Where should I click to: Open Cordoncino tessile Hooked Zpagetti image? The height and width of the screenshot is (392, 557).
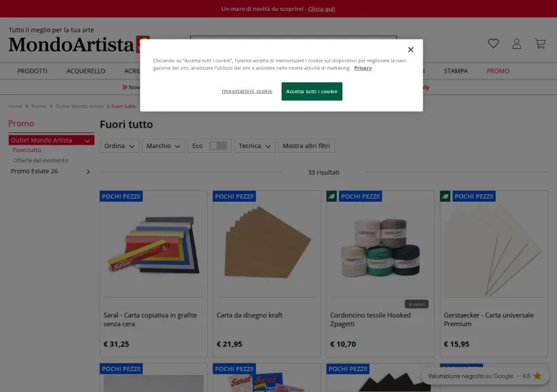pyautogui.click(x=380, y=247)
